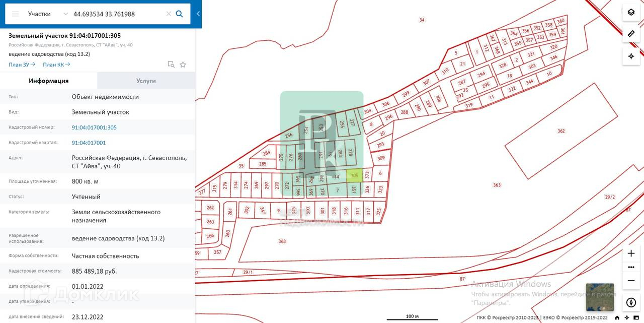The image size is (644, 323).
Task: Select highlighted parcel 305 on map
Action: coord(355,175)
